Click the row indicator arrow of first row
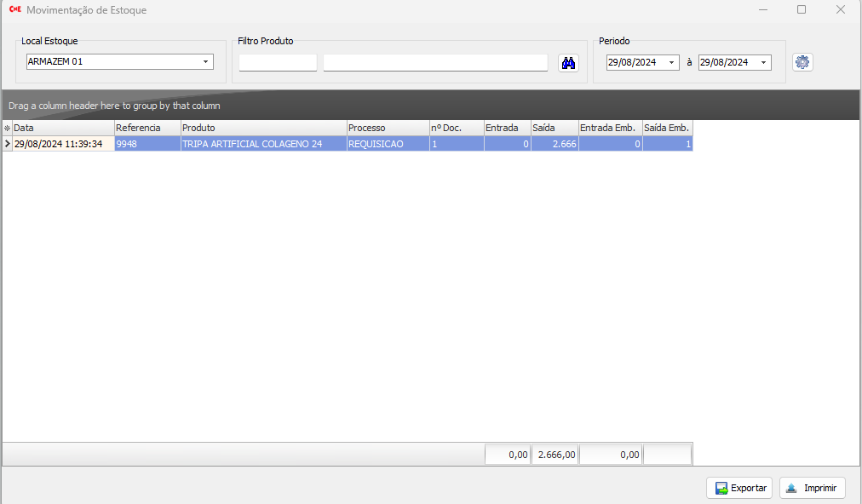 pyautogui.click(x=8, y=144)
